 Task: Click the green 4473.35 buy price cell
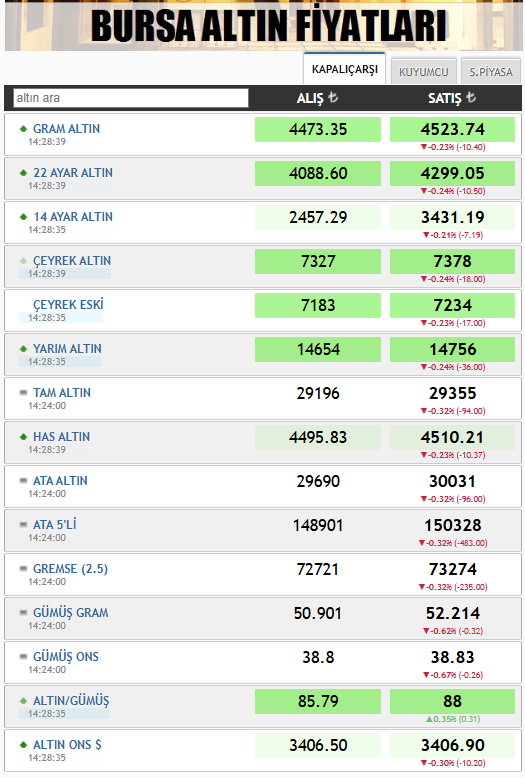[318, 130]
